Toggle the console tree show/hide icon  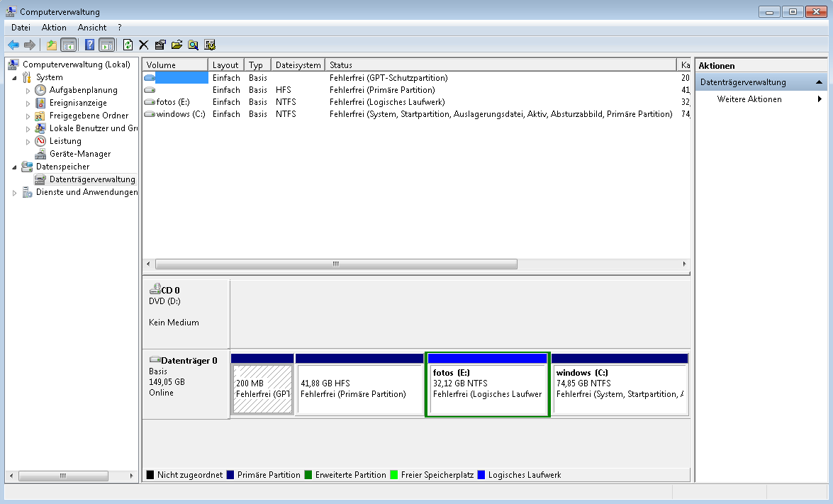pos(69,45)
